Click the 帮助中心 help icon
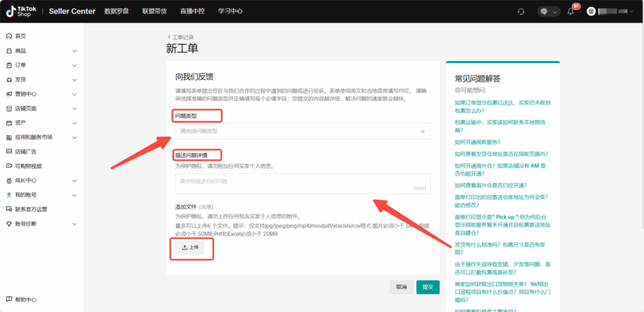Viewport: 644px width, 312px height. (9, 299)
